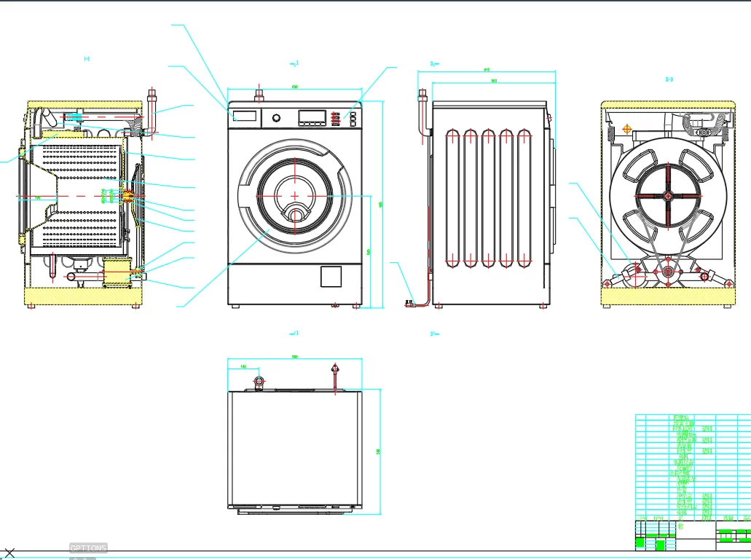The image size is (751, 560).
Task: Click the OPTIONS button
Action: click(x=88, y=548)
